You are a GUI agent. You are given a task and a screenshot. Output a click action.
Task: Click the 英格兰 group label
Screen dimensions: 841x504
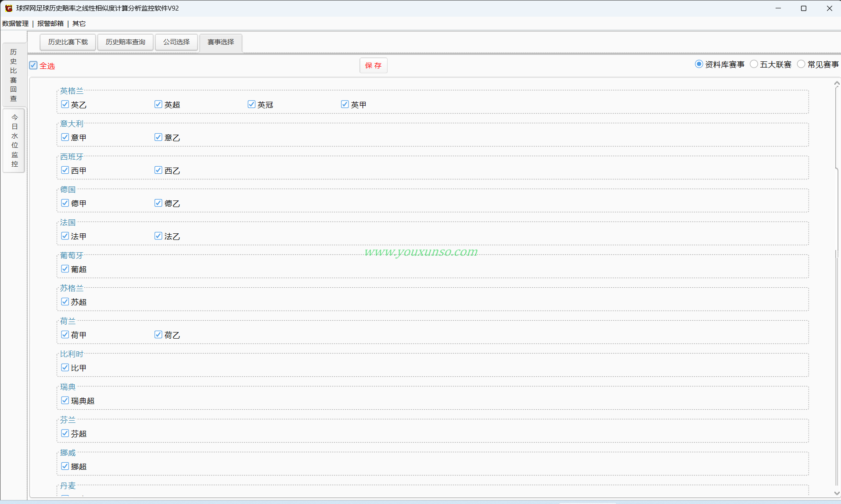pos(72,91)
